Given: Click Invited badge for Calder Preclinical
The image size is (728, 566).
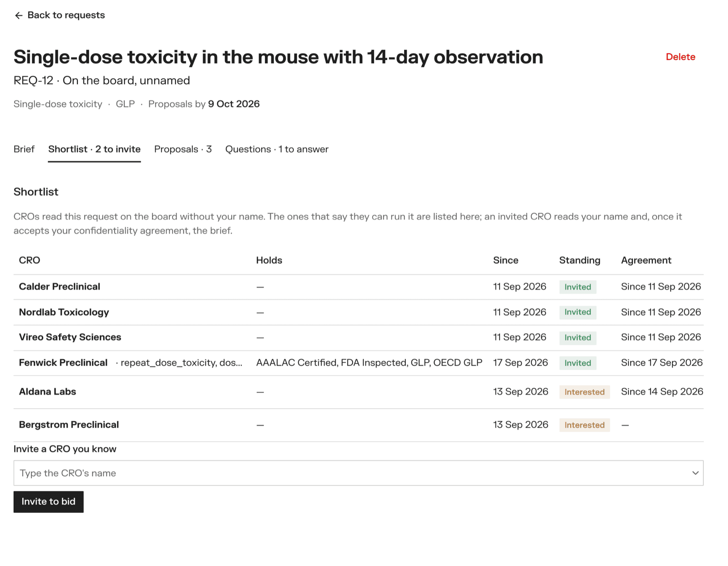Looking at the screenshot, I should (578, 287).
